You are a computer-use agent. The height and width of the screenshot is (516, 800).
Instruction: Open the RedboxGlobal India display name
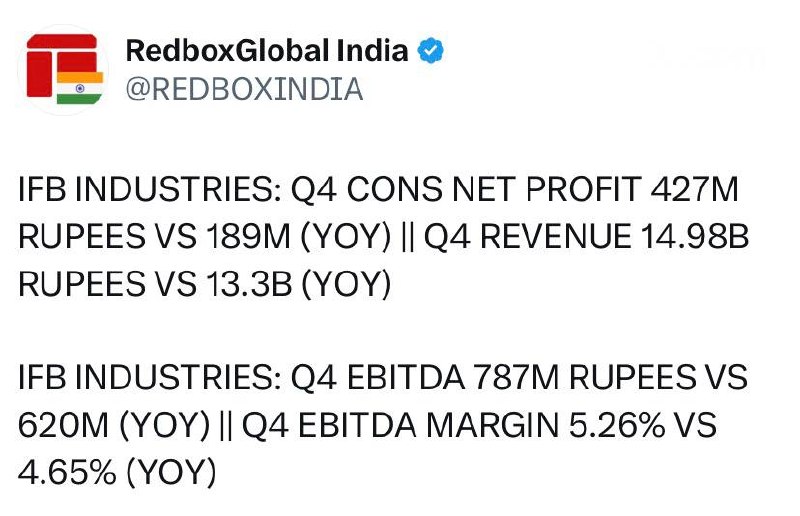click(267, 51)
